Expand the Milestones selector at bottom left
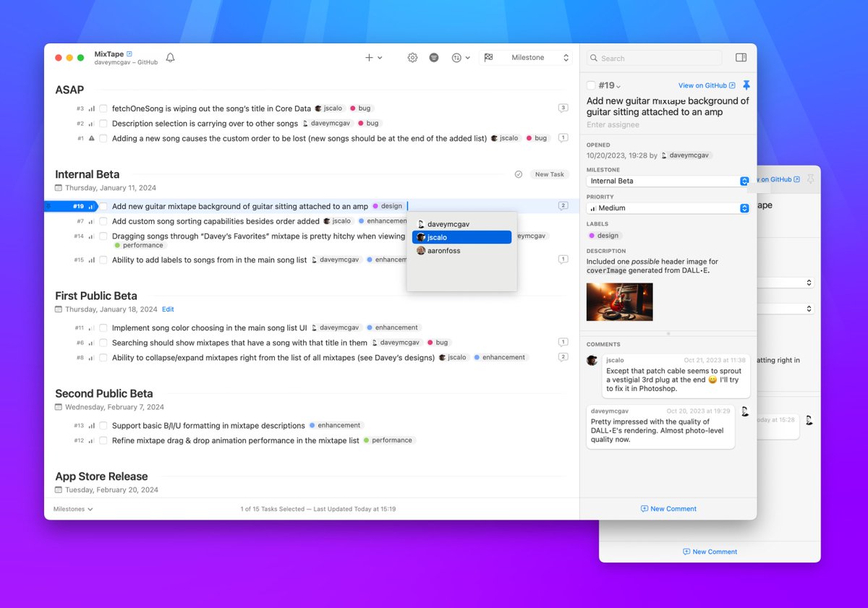The image size is (868, 608). point(72,509)
